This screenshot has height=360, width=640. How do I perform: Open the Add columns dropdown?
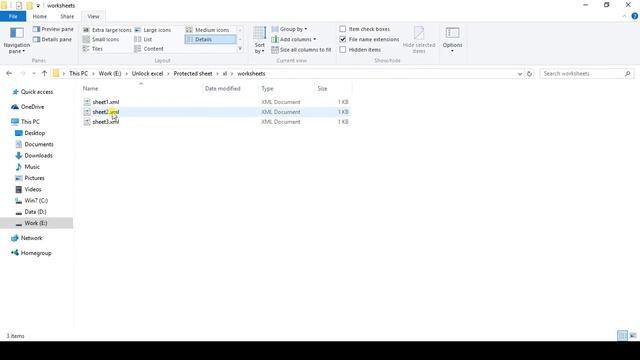[x=293, y=39]
